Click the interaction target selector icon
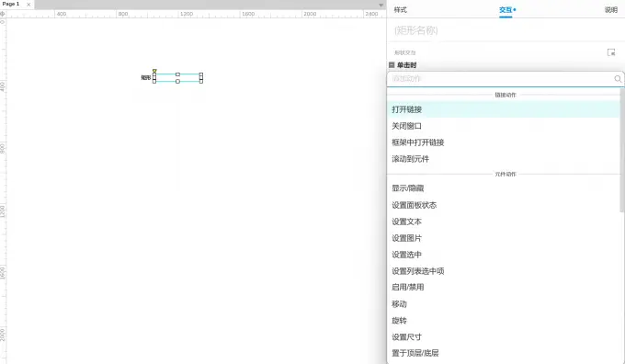This screenshot has width=625, height=364. 611,52
